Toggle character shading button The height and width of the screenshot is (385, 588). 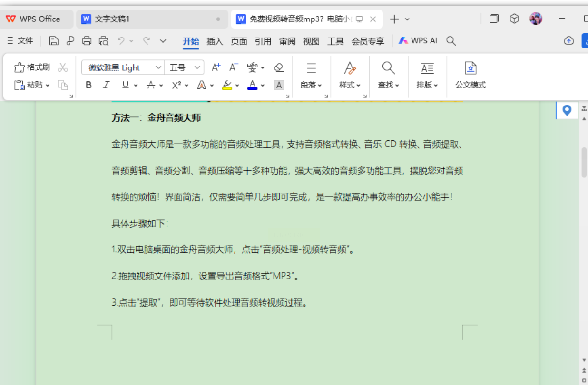pyautogui.click(x=279, y=85)
